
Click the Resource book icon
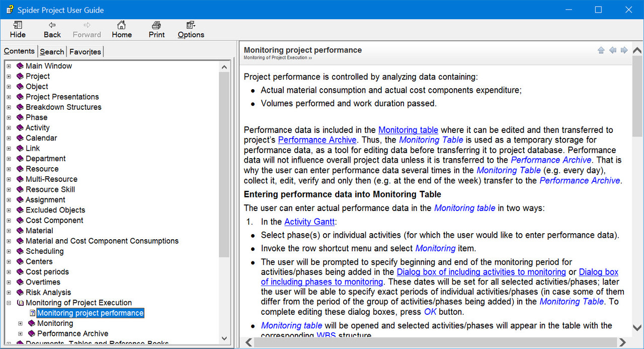pyautogui.click(x=20, y=169)
